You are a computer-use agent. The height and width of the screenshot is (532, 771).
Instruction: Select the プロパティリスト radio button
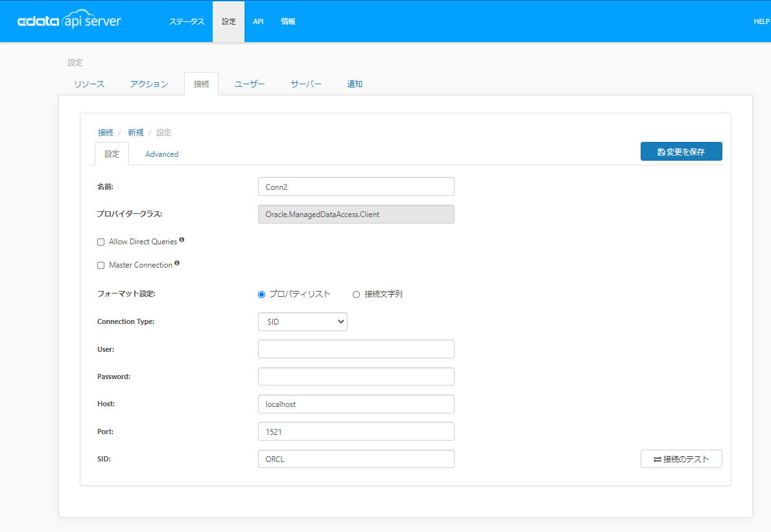[262, 294]
